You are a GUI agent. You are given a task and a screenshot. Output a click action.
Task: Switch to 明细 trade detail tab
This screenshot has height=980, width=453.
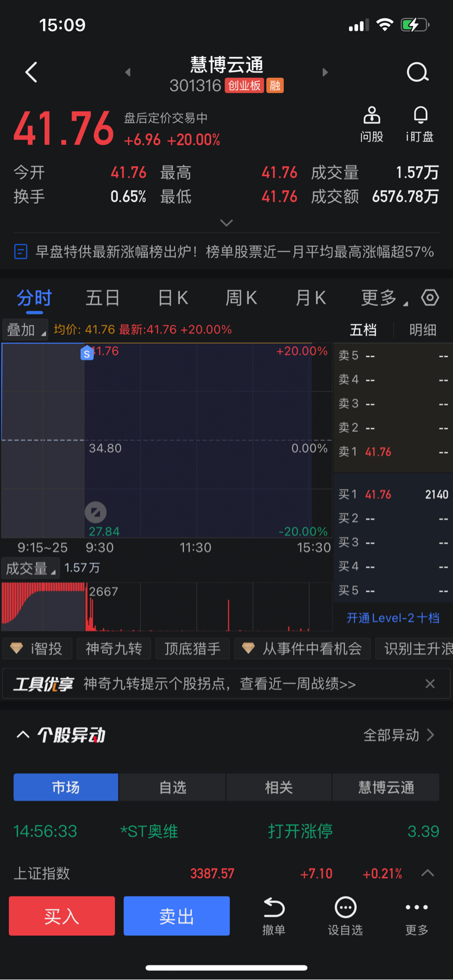coord(423,330)
